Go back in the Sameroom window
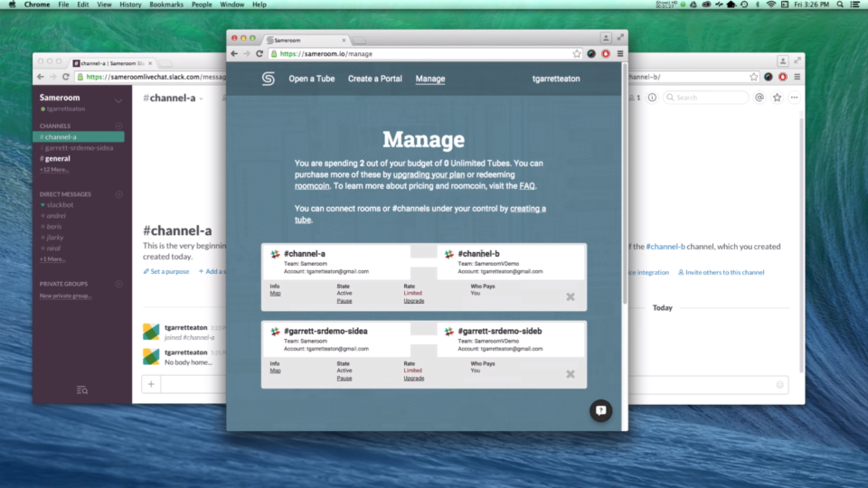This screenshot has height=488, width=868. (x=234, y=53)
